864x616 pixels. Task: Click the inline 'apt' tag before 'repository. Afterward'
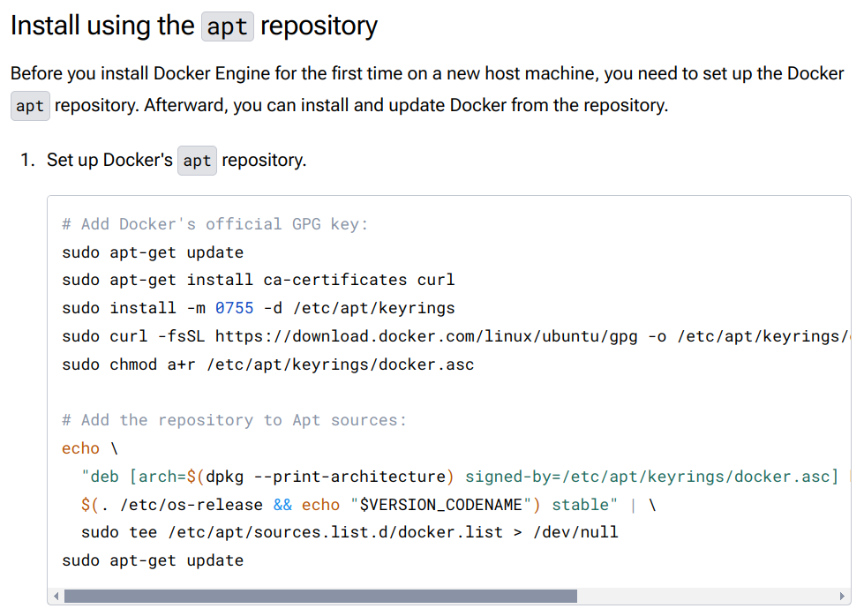pyautogui.click(x=30, y=106)
